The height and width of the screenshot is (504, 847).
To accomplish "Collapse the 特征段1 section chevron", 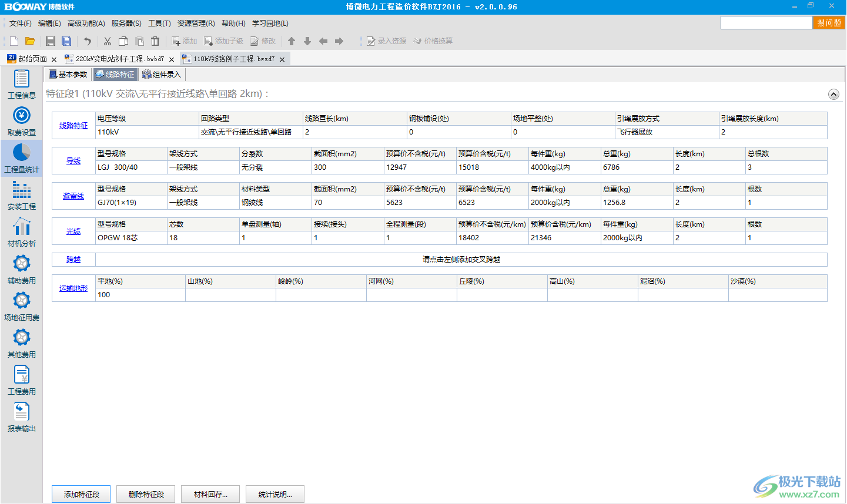I will 833,94.
